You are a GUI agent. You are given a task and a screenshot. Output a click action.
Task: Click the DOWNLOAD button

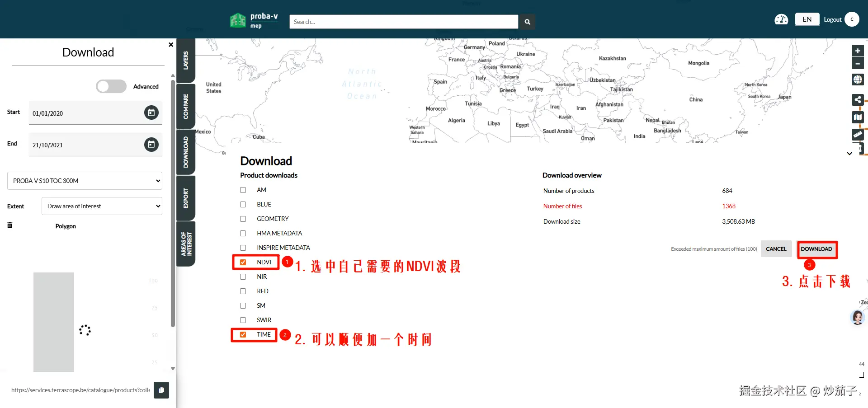816,249
